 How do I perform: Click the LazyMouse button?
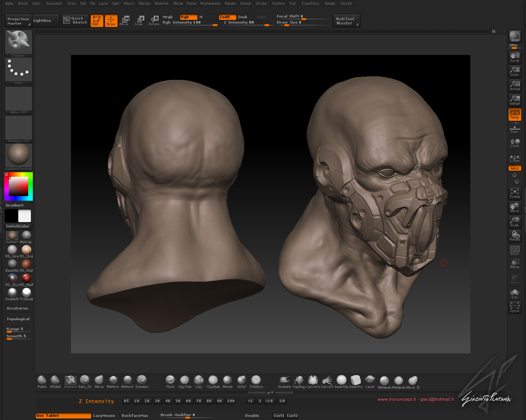click(104, 416)
